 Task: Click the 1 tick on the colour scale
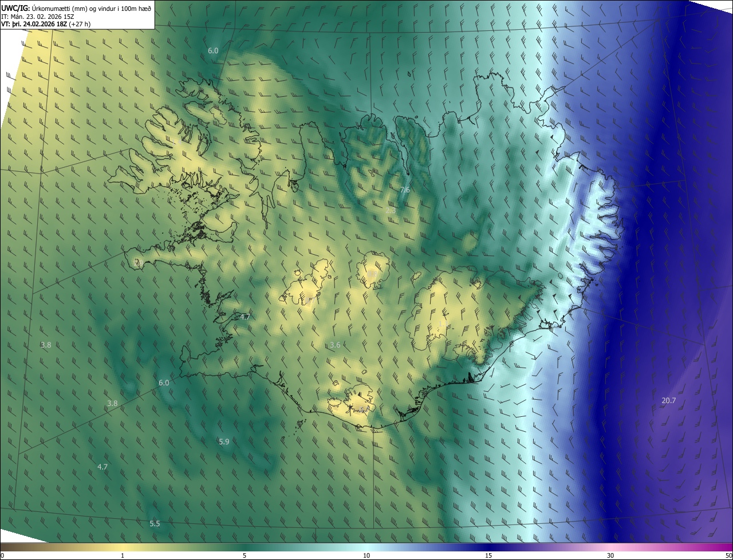[123, 555]
